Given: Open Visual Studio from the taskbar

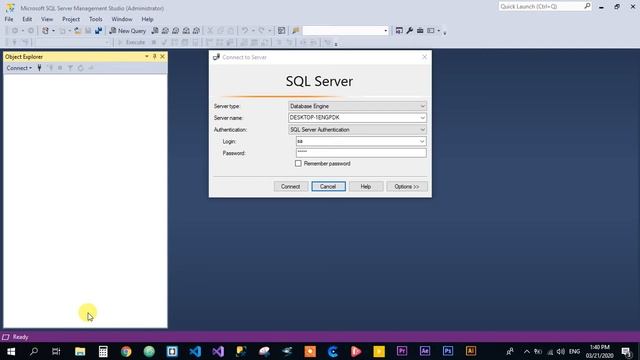Looking at the screenshot, I should click(218, 351).
